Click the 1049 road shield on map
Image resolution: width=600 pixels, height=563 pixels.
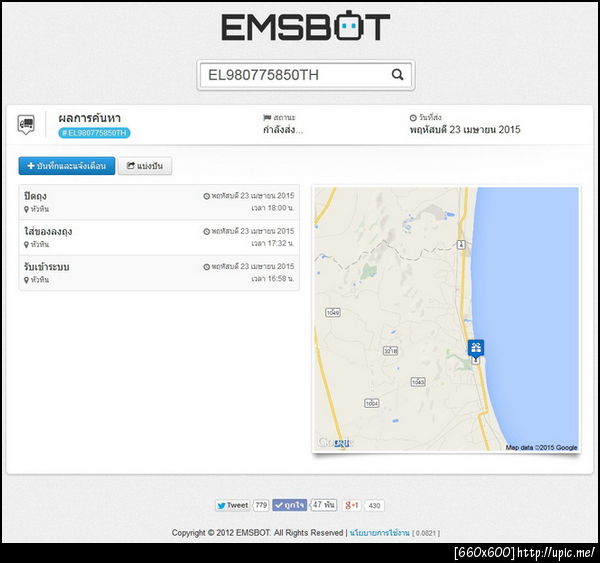coord(333,313)
